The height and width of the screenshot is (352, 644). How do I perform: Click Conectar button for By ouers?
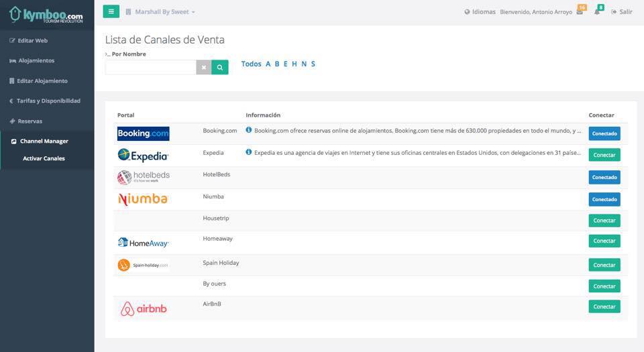604,286
